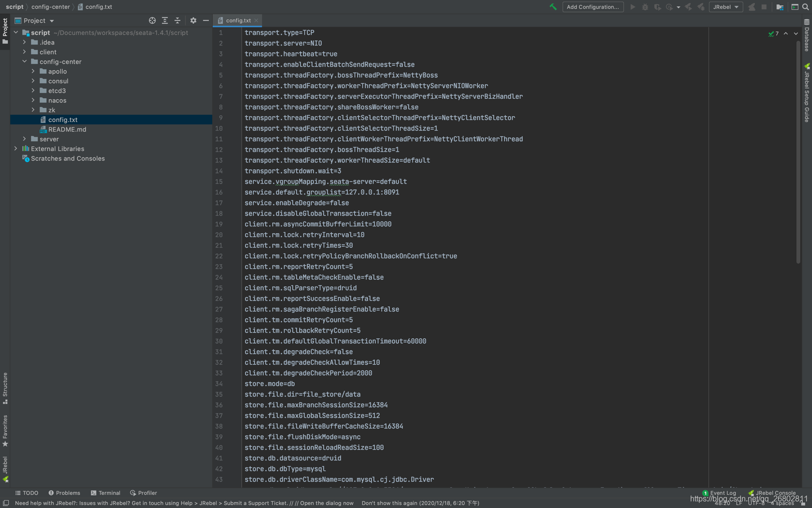The image size is (812, 508).
Task: Click line 16 service.default.grouplist text
Action: [321, 192]
